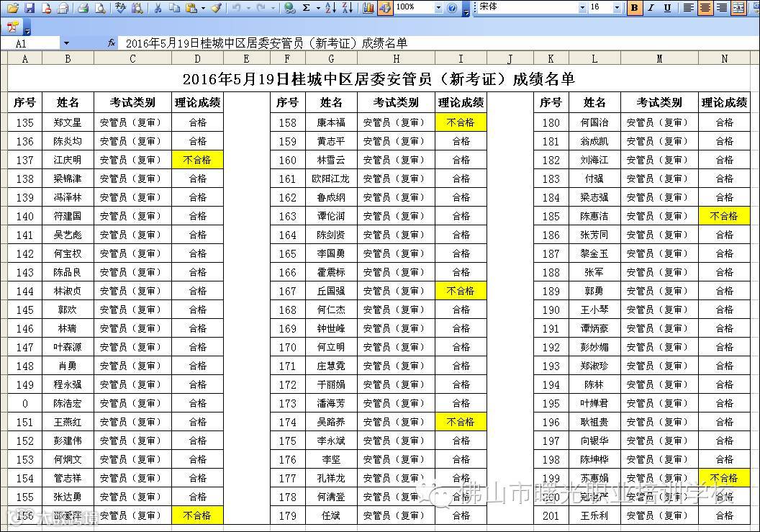Redo the last undone action
This screenshot has width=760, height=532.
[261, 8]
